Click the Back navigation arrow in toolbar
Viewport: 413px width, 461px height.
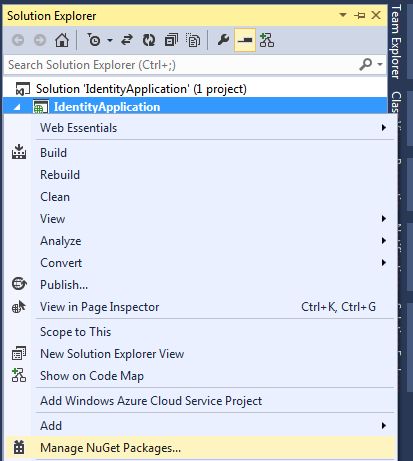click(x=18, y=41)
